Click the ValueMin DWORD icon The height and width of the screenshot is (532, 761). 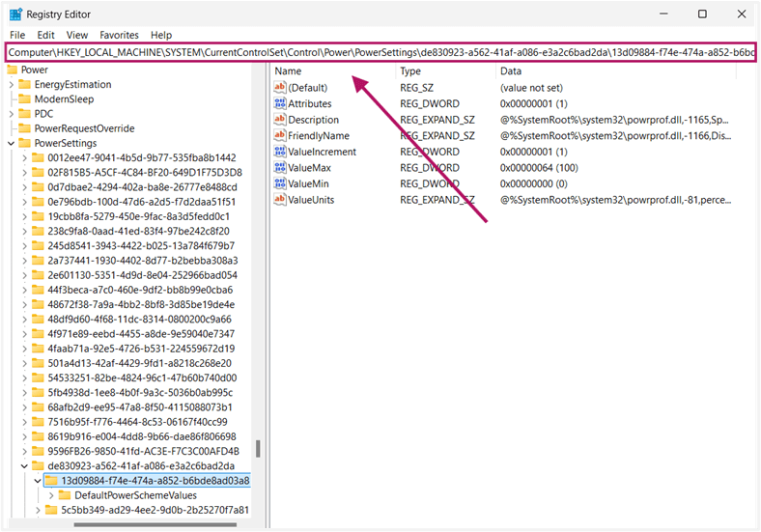pos(279,183)
